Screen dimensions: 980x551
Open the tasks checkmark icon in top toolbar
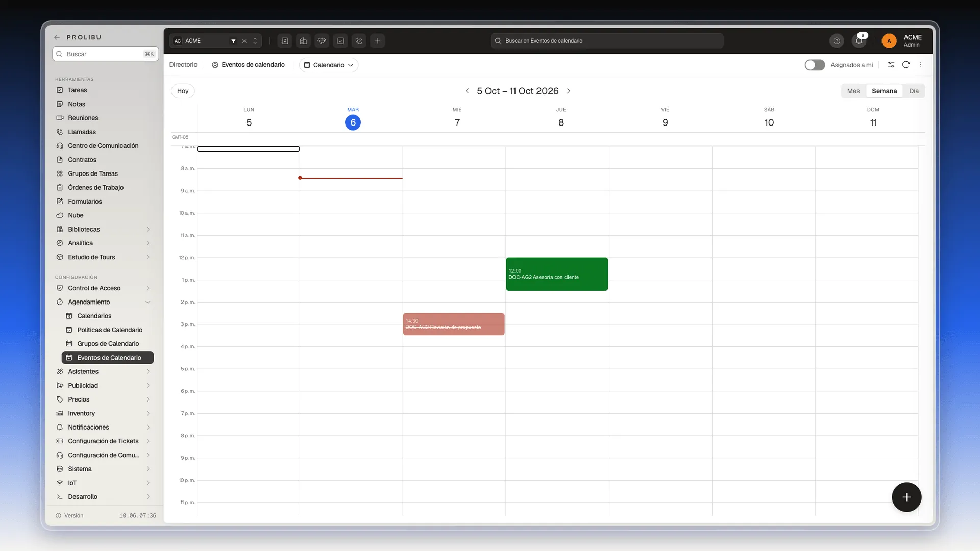tap(340, 41)
